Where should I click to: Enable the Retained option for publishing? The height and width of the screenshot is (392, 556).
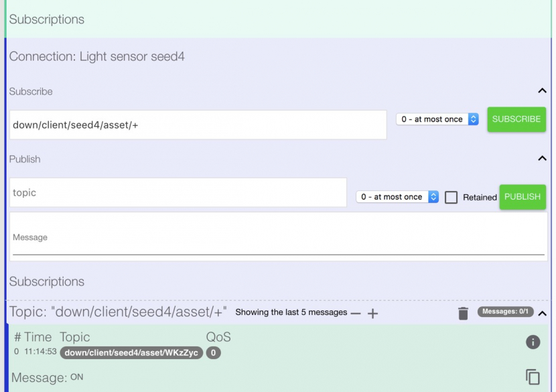pyautogui.click(x=450, y=197)
